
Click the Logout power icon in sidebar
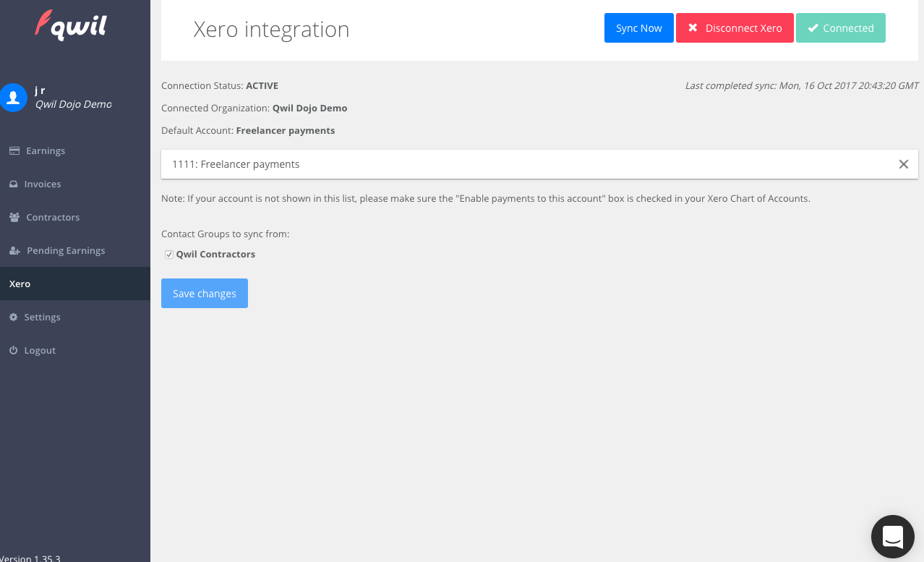13,351
